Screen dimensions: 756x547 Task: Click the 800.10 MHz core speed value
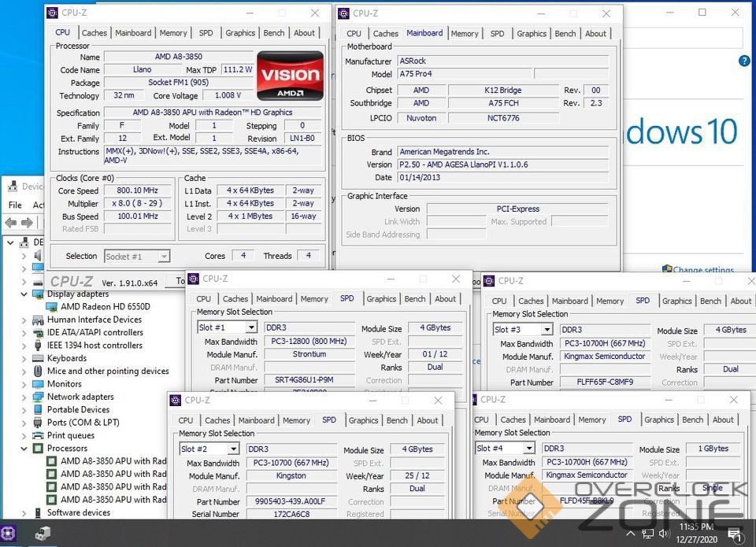click(137, 190)
